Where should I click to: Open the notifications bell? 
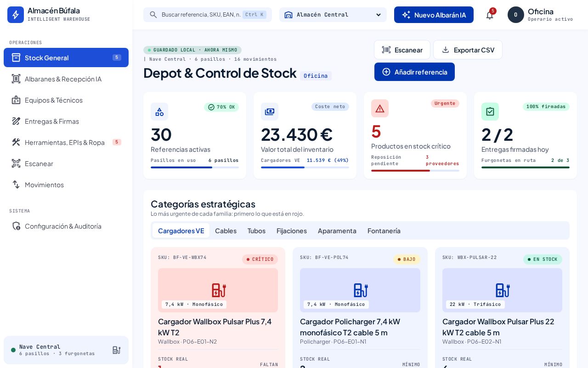[x=490, y=15]
